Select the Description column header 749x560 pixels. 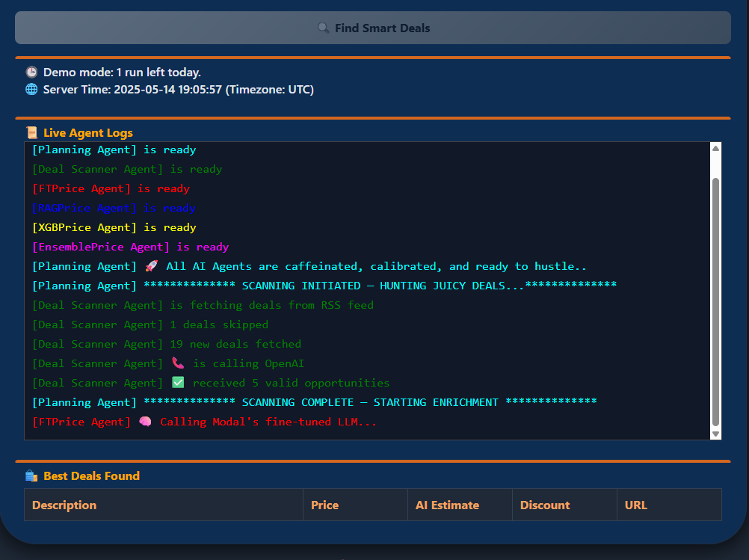click(64, 505)
